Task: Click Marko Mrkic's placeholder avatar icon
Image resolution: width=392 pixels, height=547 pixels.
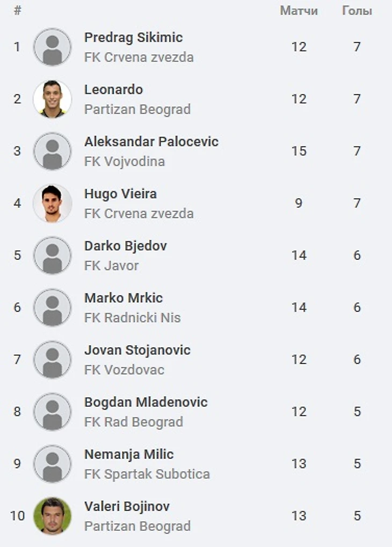Action: (52, 308)
